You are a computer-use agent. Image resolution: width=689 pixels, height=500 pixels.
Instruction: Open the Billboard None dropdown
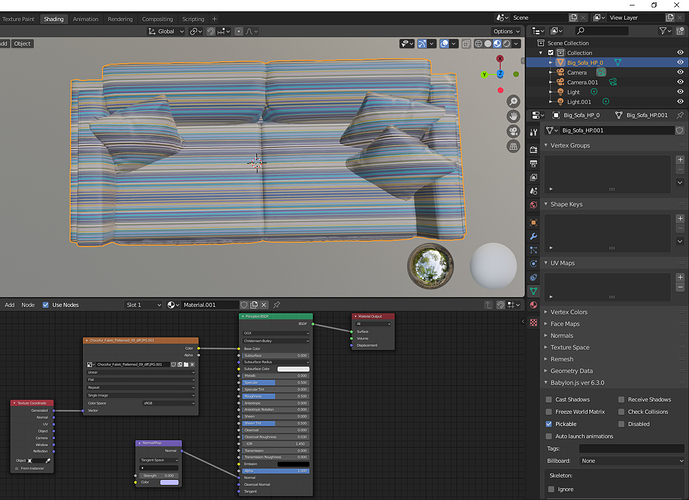click(631, 461)
